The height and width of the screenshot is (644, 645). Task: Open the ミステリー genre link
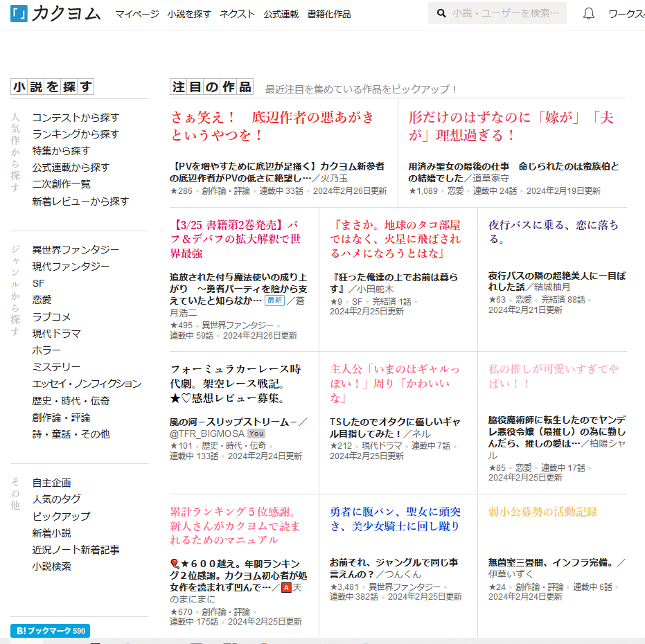(56, 367)
